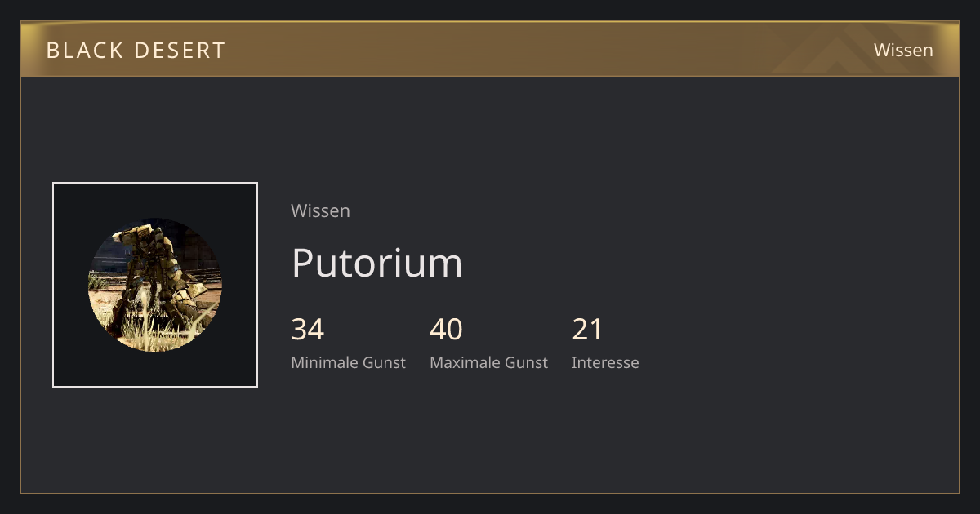Click the Putorium heading text
The image size is (980, 514).
(x=376, y=263)
